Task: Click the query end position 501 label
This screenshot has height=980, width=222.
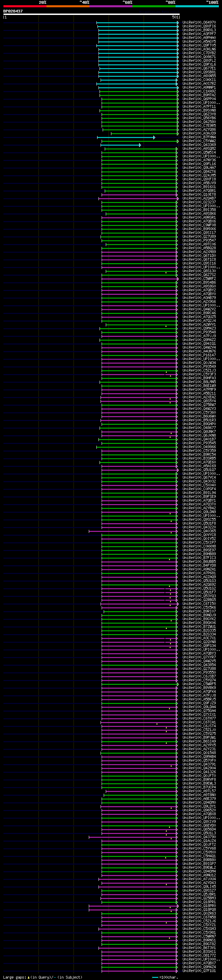Action: (x=175, y=17)
